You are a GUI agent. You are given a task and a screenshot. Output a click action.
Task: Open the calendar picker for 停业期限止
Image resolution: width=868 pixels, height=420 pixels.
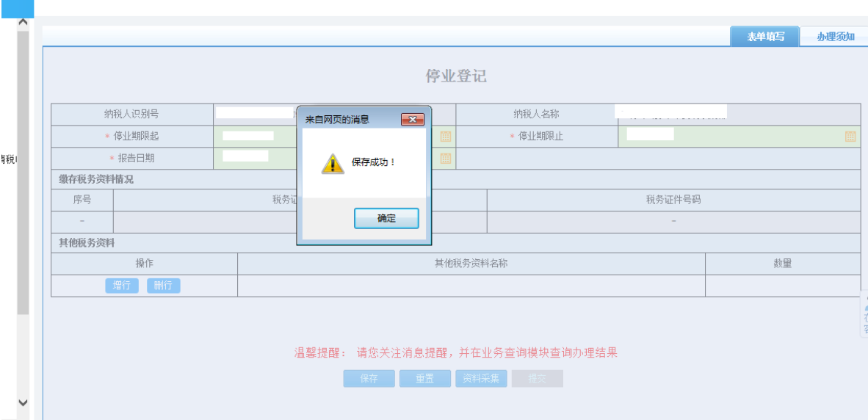point(850,137)
